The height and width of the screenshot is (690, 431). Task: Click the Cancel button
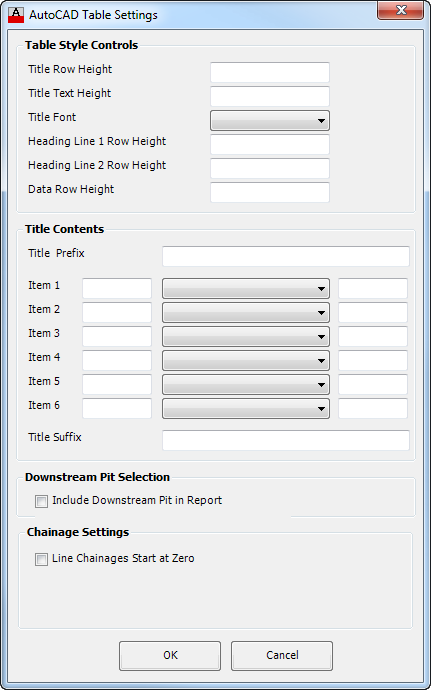coord(282,655)
